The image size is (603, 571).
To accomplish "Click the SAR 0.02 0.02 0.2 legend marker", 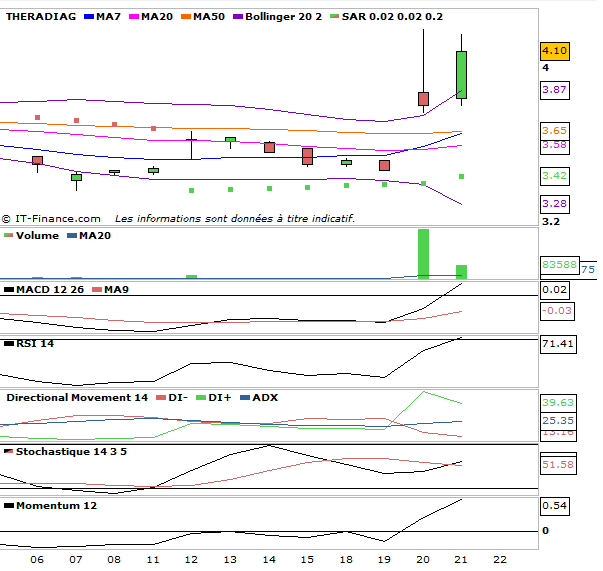I will 335,17.
